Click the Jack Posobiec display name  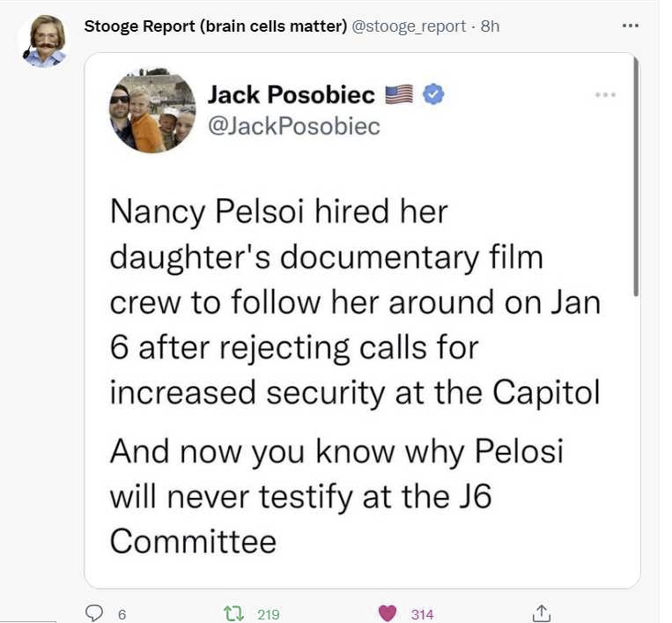(x=292, y=94)
